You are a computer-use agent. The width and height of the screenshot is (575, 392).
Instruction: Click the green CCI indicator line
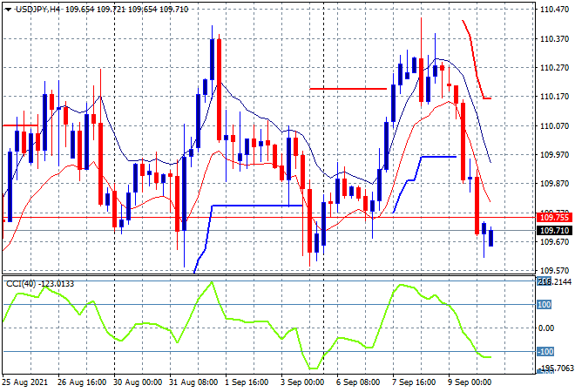click(x=247, y=322)
